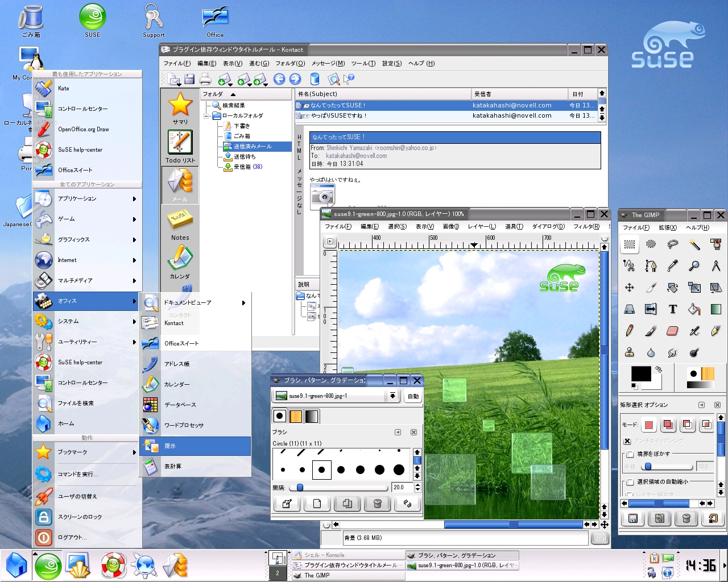Select the Clone stamp tool
Viewport: 728px width, 582px height.
630,352
